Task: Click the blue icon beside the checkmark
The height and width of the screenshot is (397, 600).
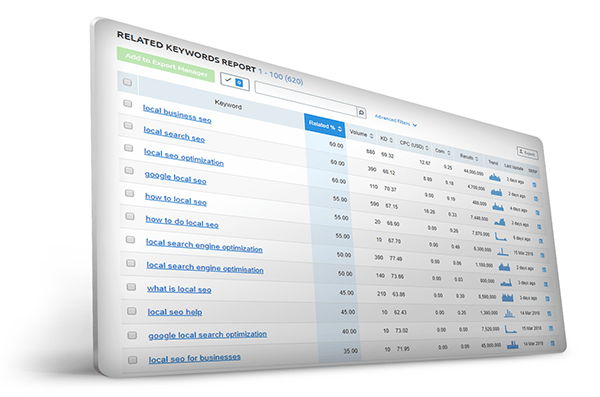Action: tap(239, 83)
